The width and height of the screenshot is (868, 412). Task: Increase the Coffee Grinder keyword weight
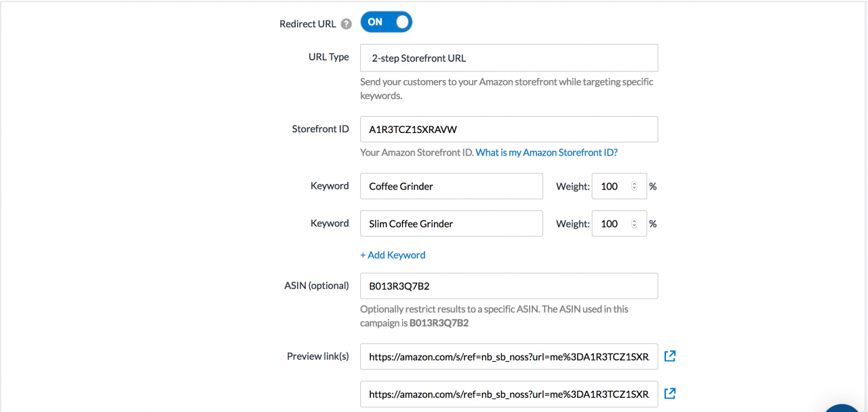point(634,183)
